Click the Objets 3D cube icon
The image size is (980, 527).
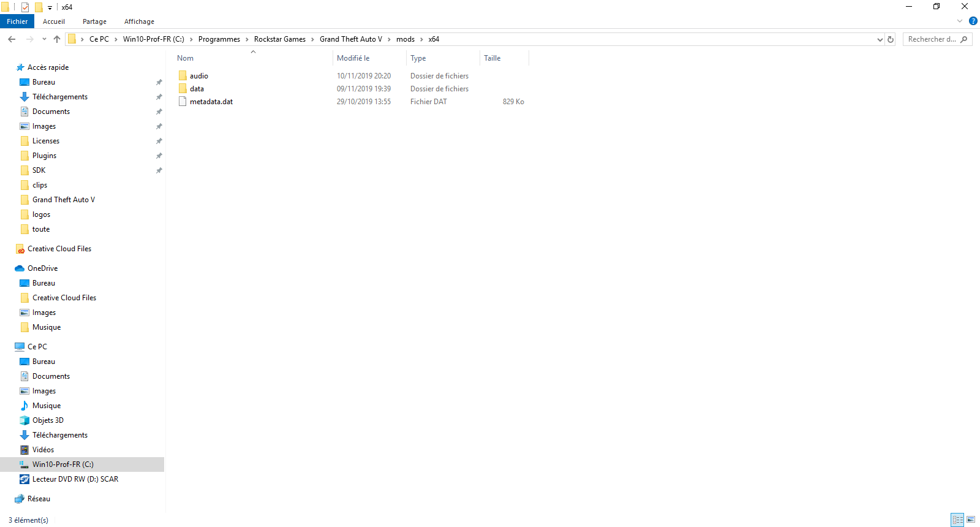24,420
